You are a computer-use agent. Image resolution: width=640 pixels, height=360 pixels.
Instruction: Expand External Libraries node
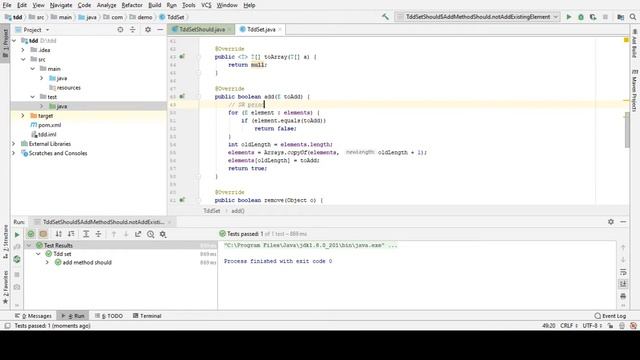14,144
